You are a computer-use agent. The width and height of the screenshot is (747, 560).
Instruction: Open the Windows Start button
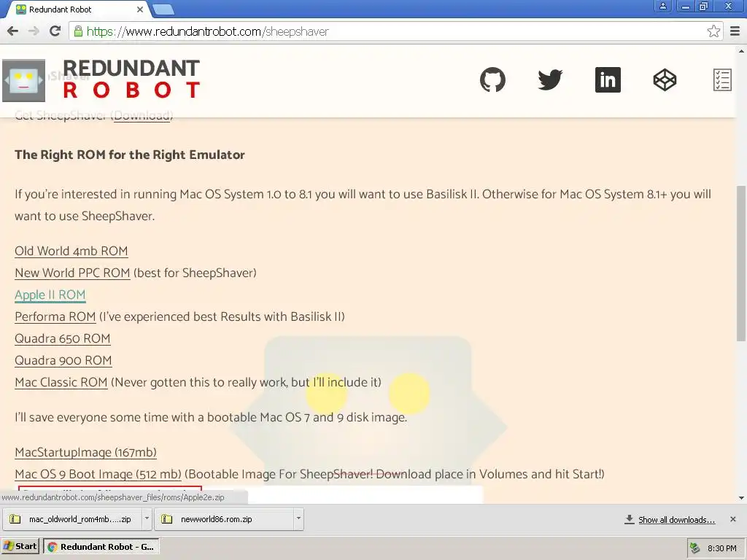[20, 546]
